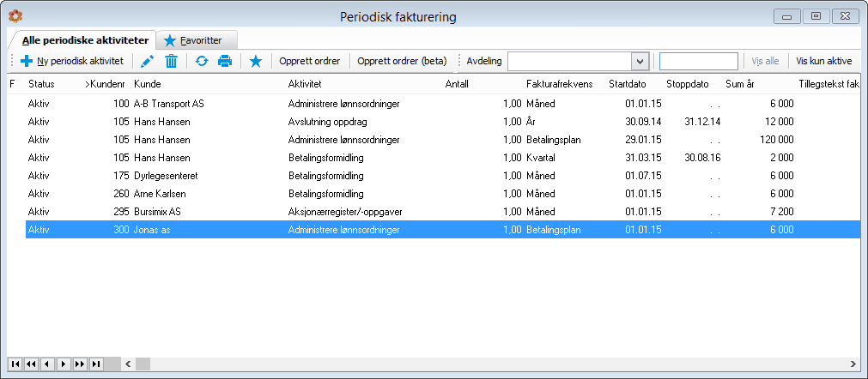Click sum 120 000 cell
The width and height of the screenshot is (868, 379).
tap(775, 139)
